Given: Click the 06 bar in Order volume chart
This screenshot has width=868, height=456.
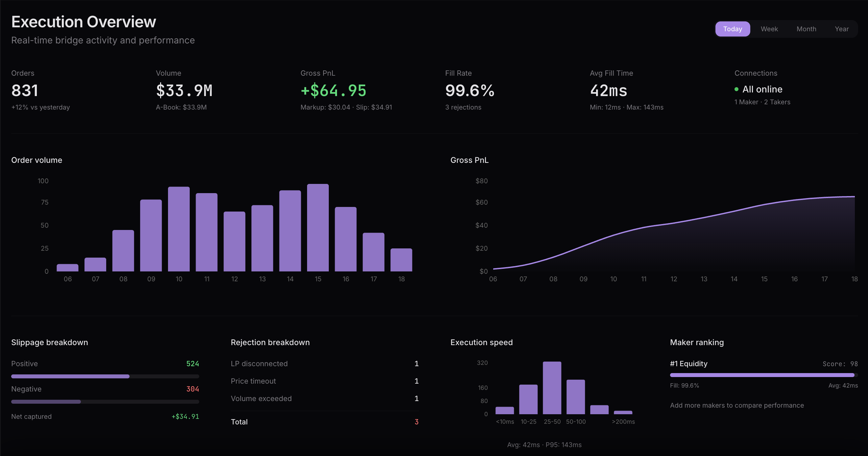Looking at the screenshot, I should 67,267.
